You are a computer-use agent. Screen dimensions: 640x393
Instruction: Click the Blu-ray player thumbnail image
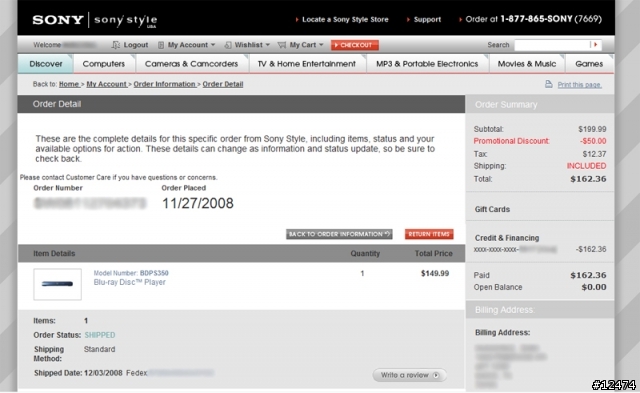click(x=57, y=284)
